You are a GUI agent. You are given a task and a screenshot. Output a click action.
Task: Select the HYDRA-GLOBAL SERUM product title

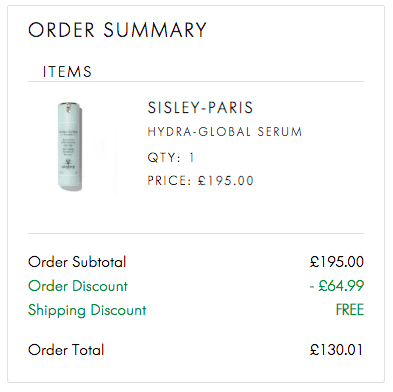(x=225, y=132)
